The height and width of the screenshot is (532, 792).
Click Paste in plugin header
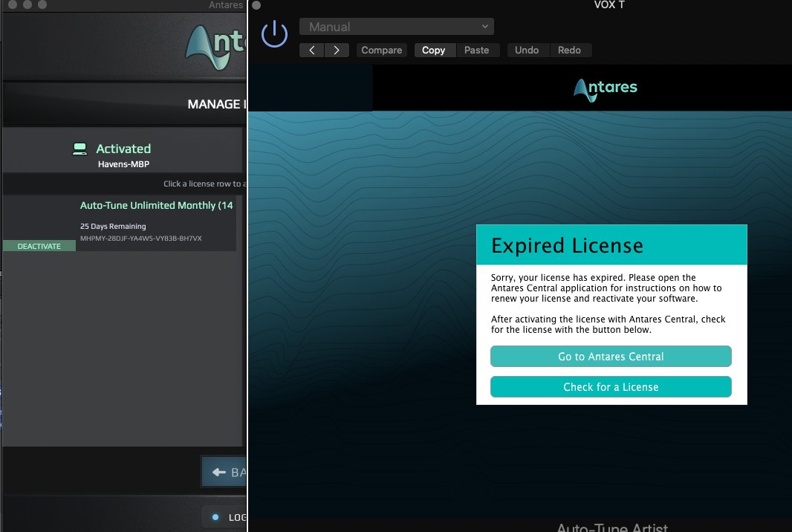(x=477, y=50)
